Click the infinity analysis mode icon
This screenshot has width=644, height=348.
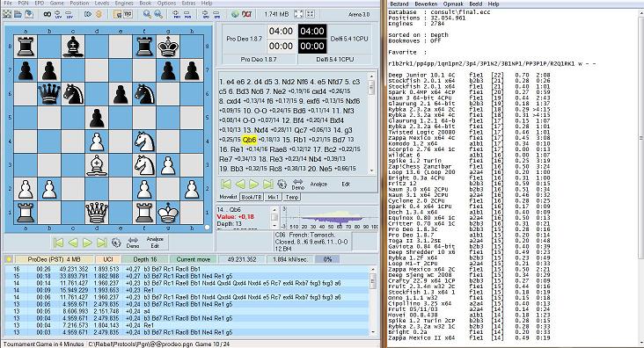pos(48,14)
